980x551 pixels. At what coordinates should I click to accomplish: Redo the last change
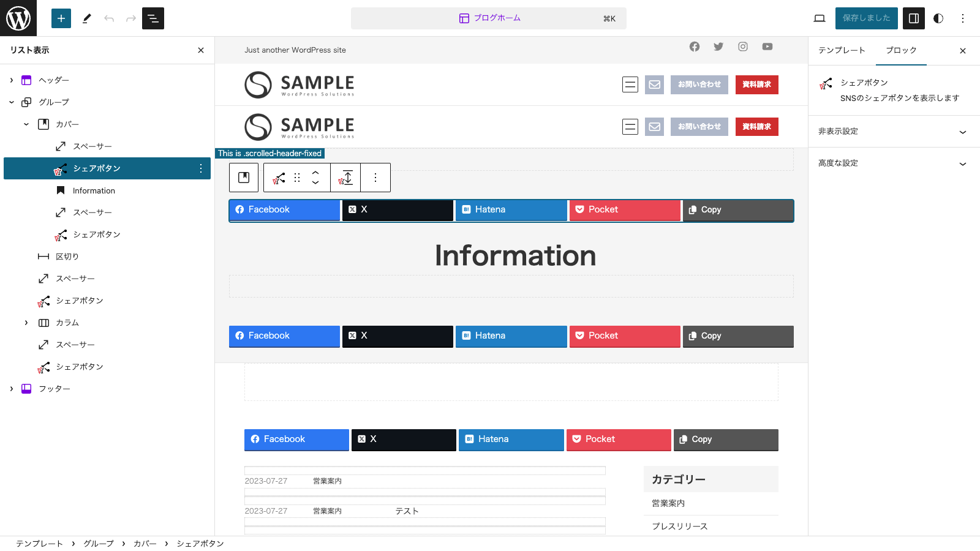pos(131,18)
